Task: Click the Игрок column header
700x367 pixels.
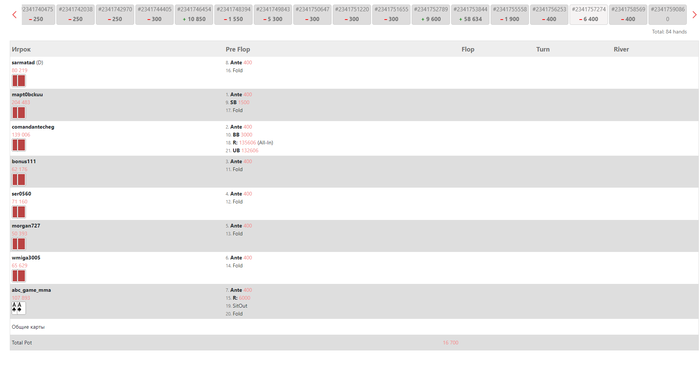Action: [x=21, y=50]
